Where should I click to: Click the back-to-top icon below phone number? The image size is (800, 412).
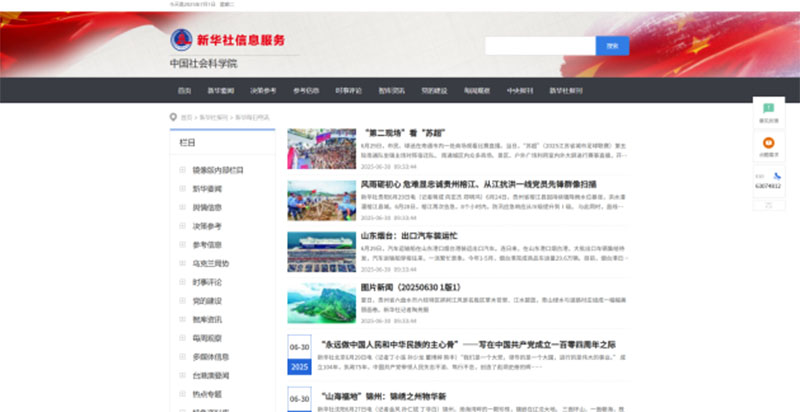point(768,204)
